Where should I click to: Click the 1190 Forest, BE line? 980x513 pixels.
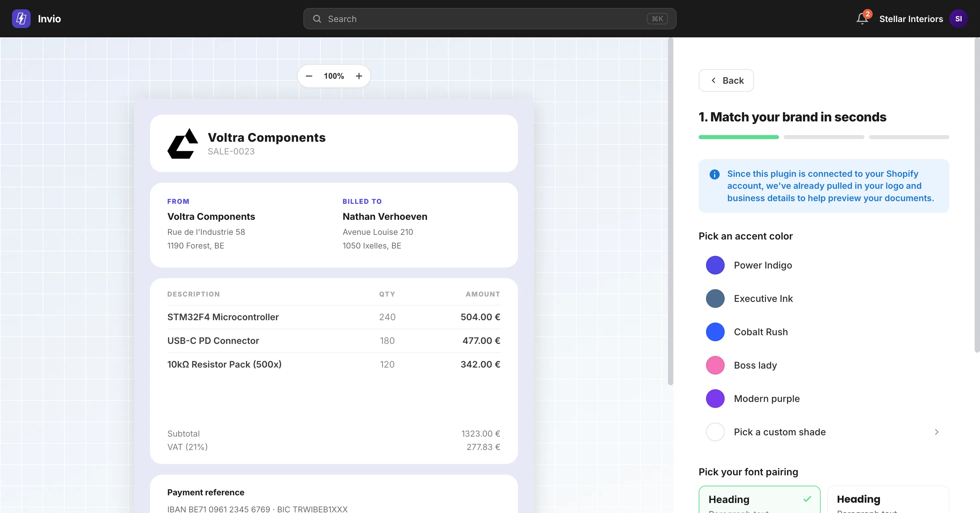196,246
